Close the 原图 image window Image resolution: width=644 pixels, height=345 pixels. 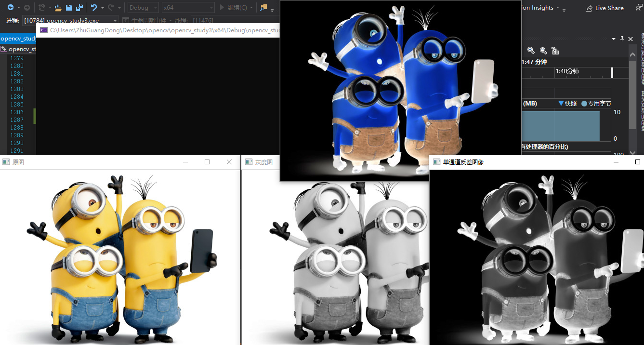pyautogui.click(x=229, y=162)
